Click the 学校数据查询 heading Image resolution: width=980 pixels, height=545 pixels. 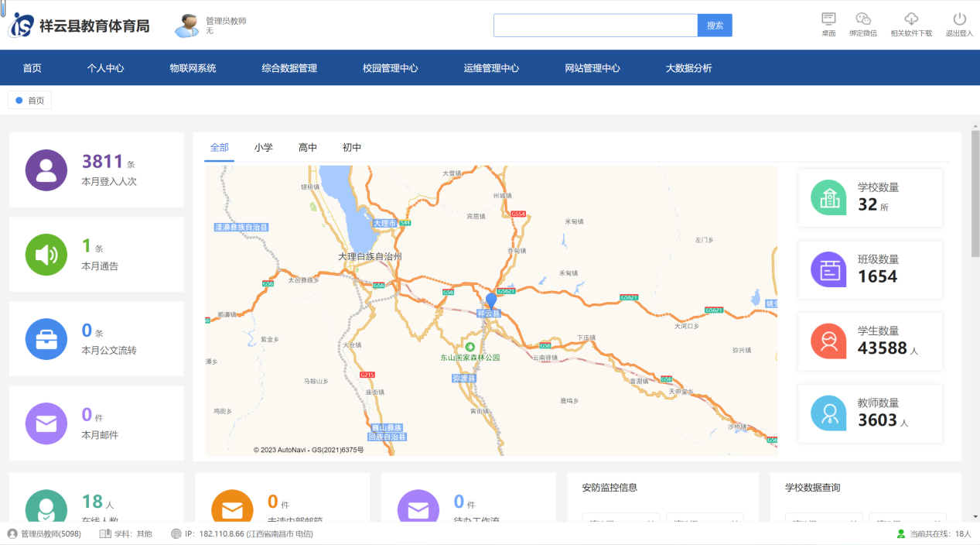(813, 488)
